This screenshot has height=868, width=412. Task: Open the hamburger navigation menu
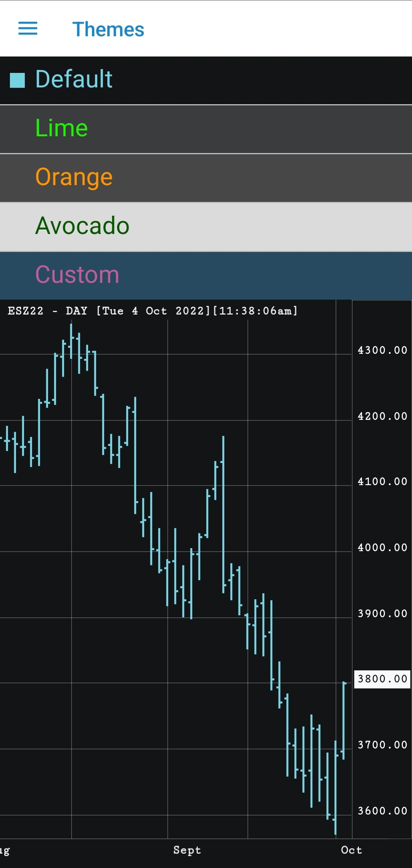pos(28,29)
